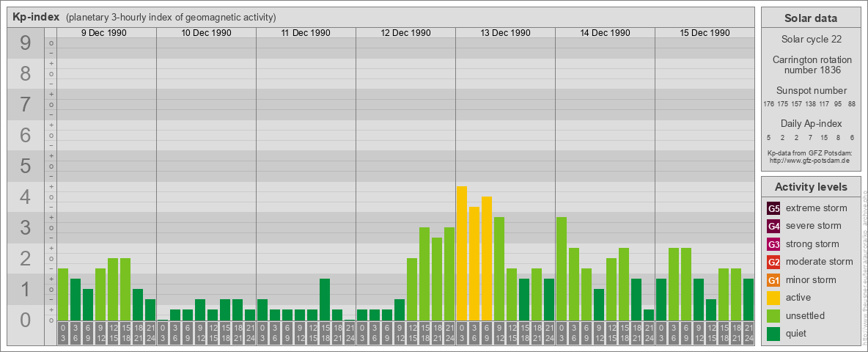The image size is (868, 352).
Task: Select the 15 Dec 1990 date header
Action: coord(704,33)
